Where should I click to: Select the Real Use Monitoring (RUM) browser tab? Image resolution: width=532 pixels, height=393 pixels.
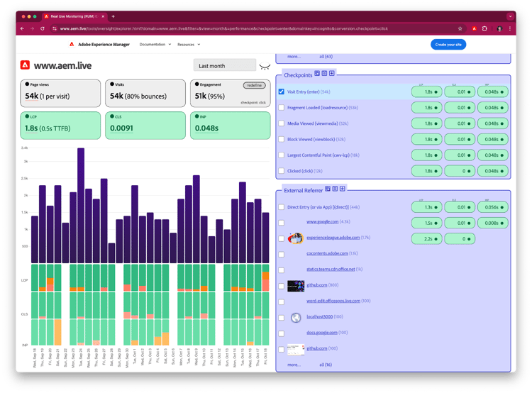tap(74, 16)
